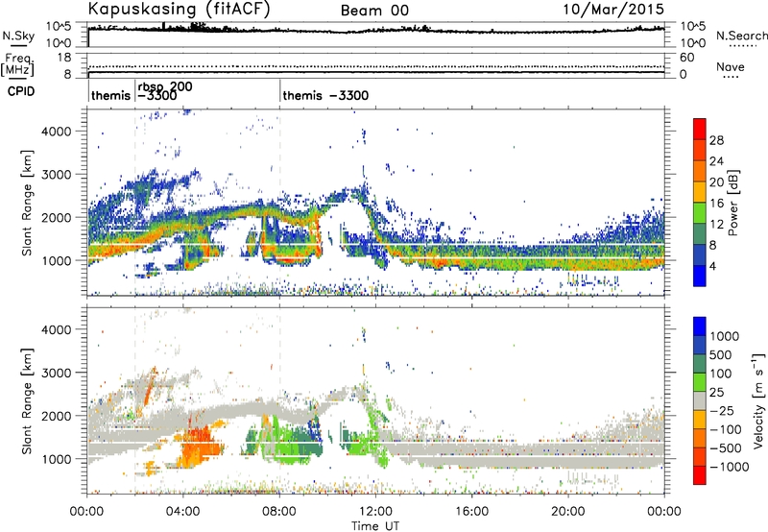Click the 16:00 time tick label
Screen dimensions: 768x532
coord(471,512)
